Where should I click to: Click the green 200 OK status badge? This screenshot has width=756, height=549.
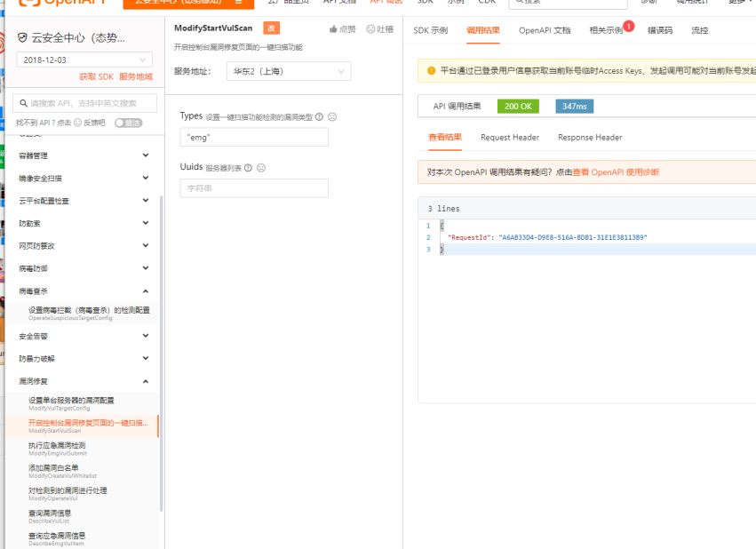pyautogui.click(x=518, y=107)
